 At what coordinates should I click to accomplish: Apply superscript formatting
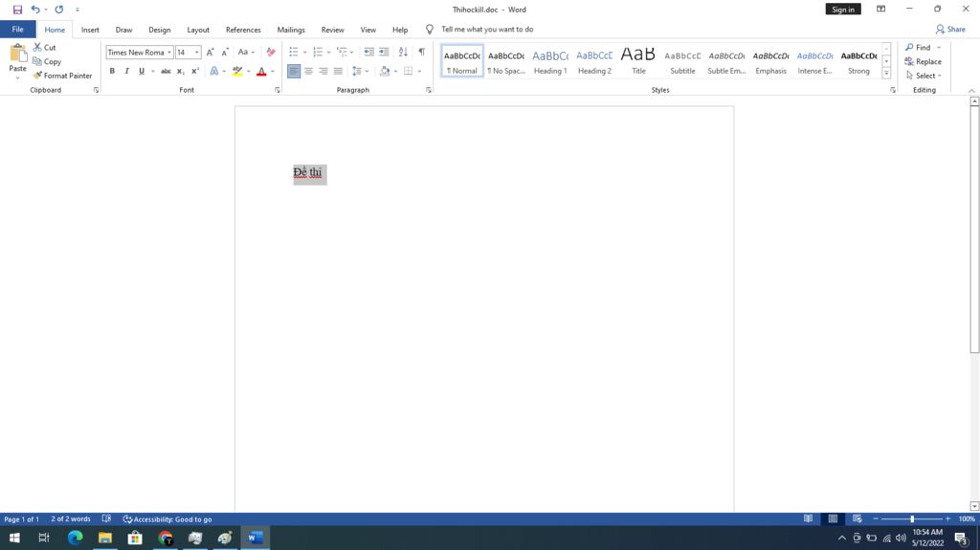(x=195, y=71)
